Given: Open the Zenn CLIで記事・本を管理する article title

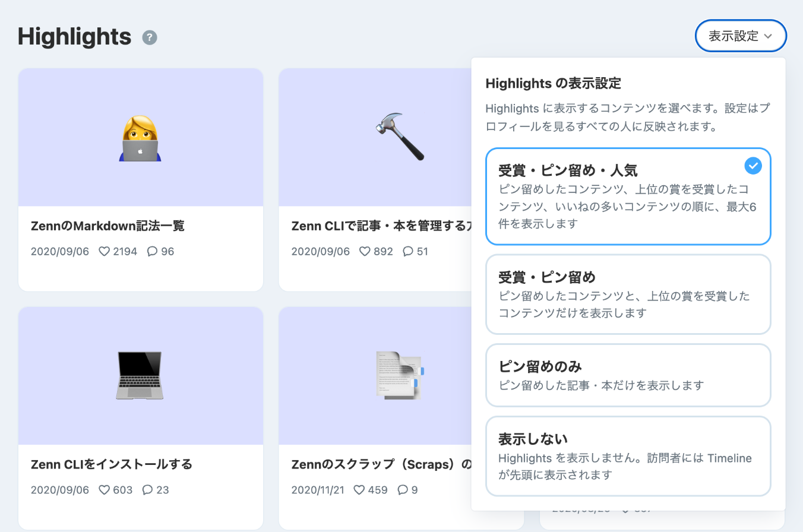Looking at the screenshot, I should pos(381,226).
